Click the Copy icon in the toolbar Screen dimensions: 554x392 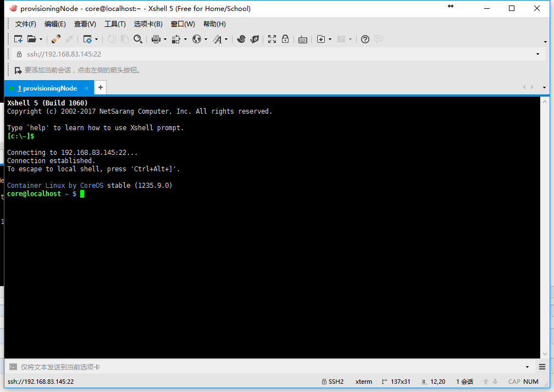[x=112, y=39]
